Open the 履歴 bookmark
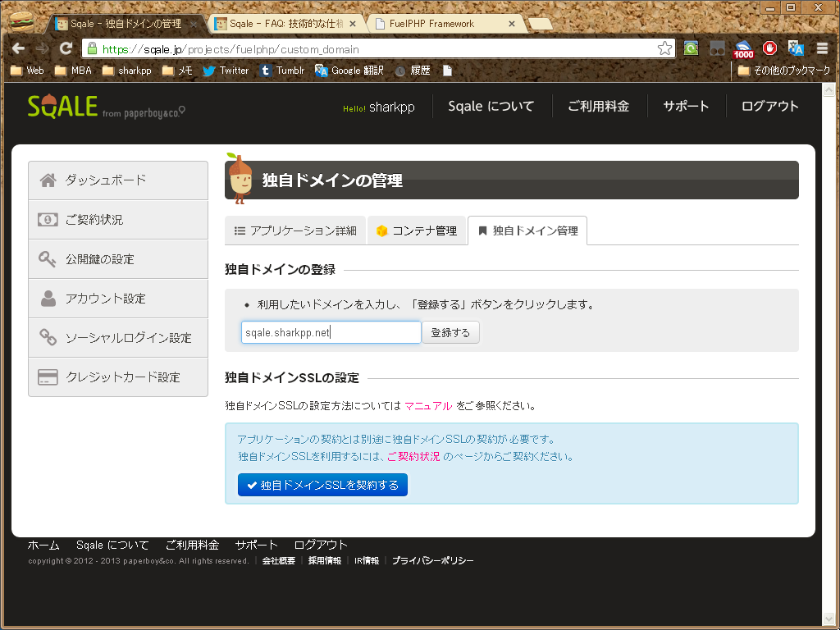840x630 pixels. pos(413,71)
